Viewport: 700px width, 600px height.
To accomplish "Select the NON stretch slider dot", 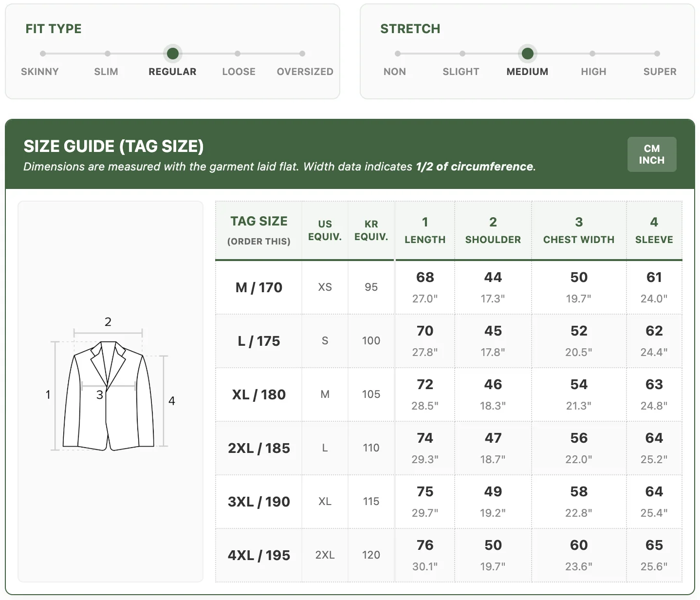I will 398,54.
